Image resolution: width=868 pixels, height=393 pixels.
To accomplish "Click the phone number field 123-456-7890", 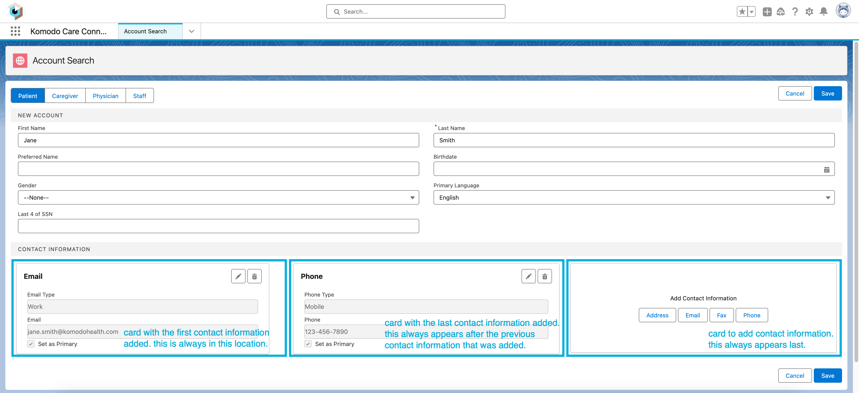I will (x=426, y=332).
